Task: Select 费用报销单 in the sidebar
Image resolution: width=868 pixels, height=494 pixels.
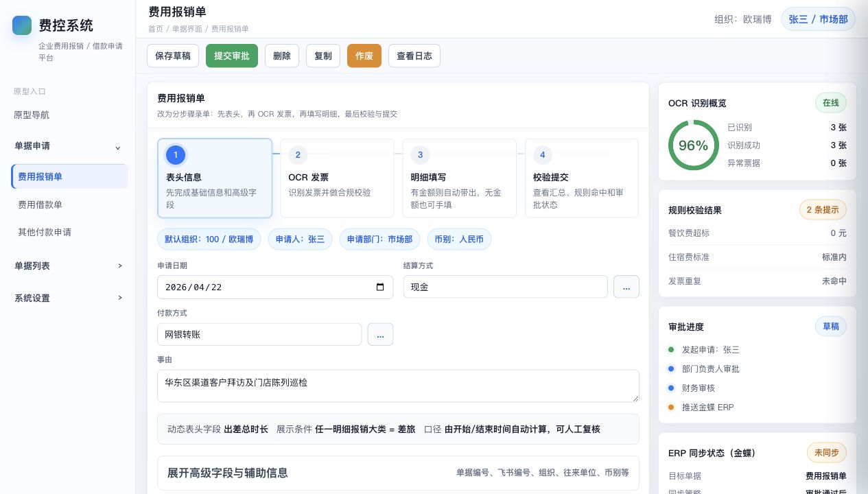Action: tap(69, 176)
